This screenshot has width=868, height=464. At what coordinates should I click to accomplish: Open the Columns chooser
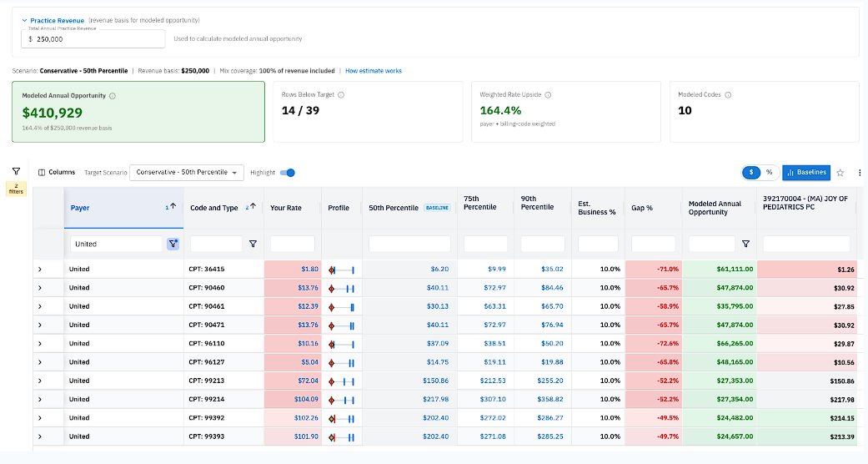(57, 173)
